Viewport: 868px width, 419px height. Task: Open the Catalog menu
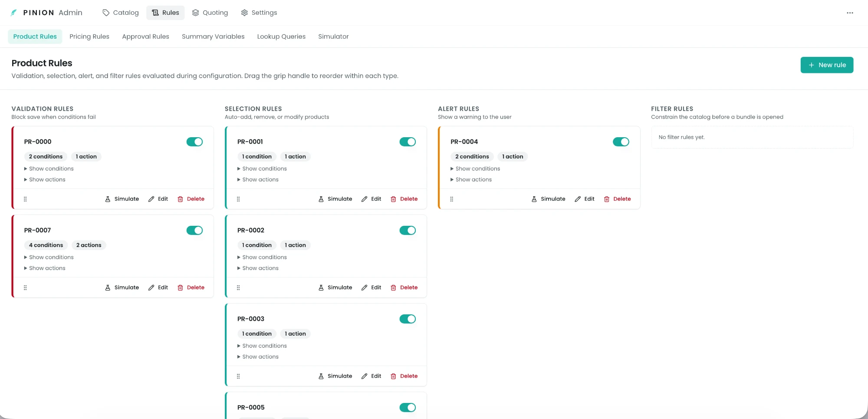pos(121,13)
